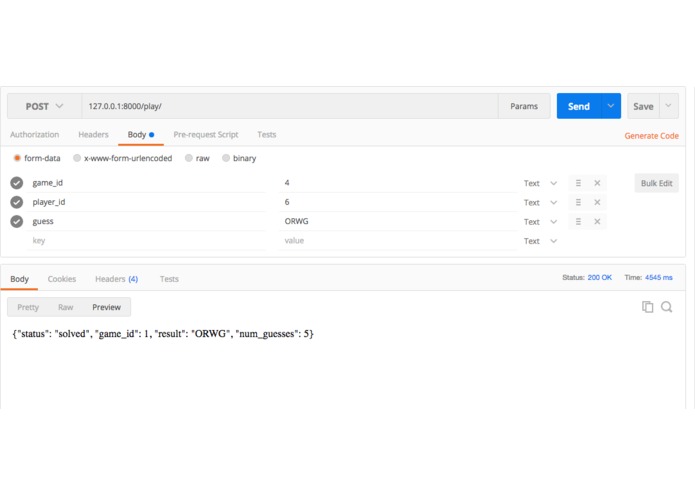
Task: Edit the guess value ORWG
Action: (398, 221)
